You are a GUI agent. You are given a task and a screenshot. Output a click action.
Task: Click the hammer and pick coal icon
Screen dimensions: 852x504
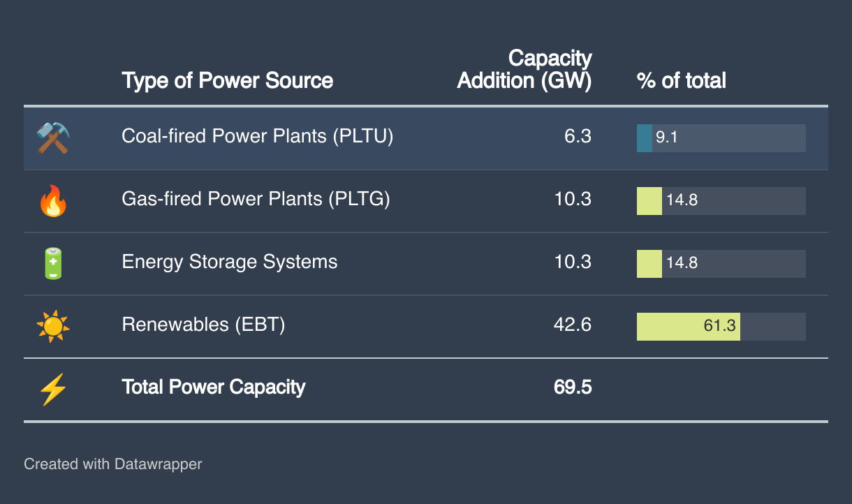pos(53,138)
